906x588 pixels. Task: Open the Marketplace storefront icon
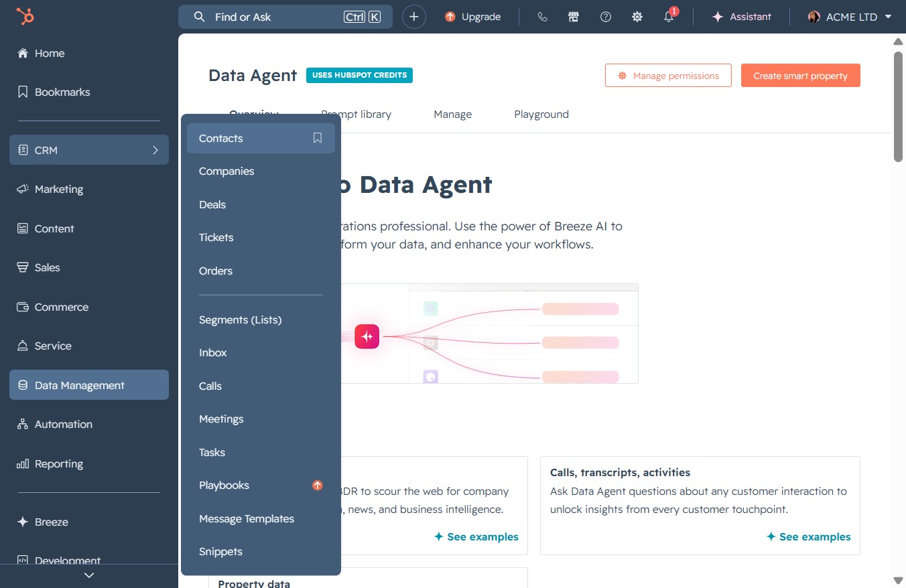(574, 17)
